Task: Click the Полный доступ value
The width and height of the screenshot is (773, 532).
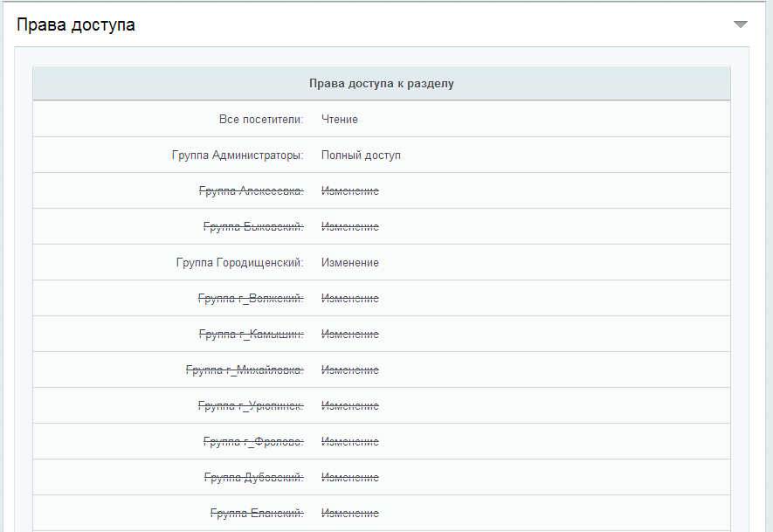Action: tap(361, 155)
